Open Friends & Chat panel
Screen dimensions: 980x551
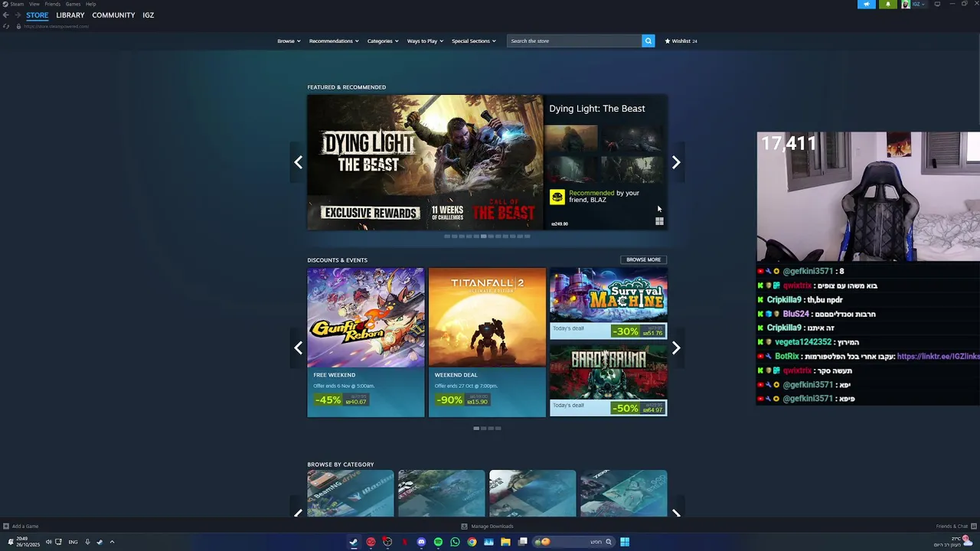click(x=955, y=526)
